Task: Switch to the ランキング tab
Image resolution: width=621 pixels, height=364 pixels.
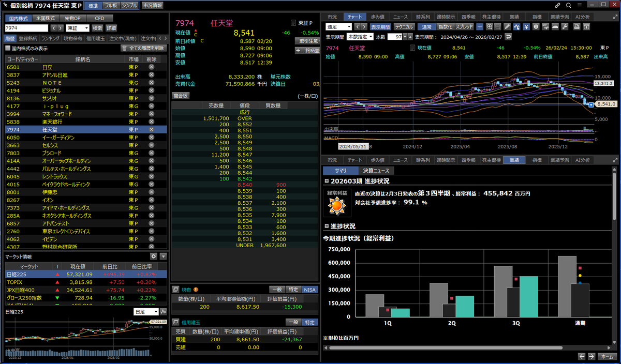Action: [50, 39]
